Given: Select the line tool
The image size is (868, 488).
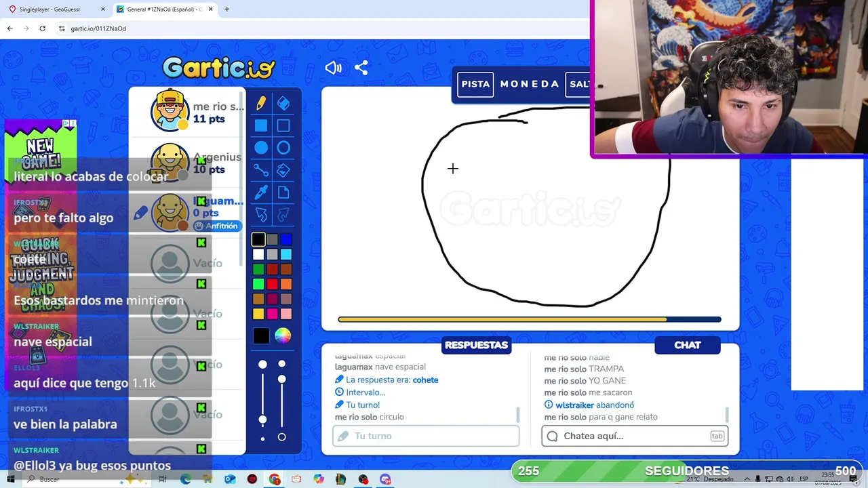Looking at the screenshot, I should [x=261, y=170].
